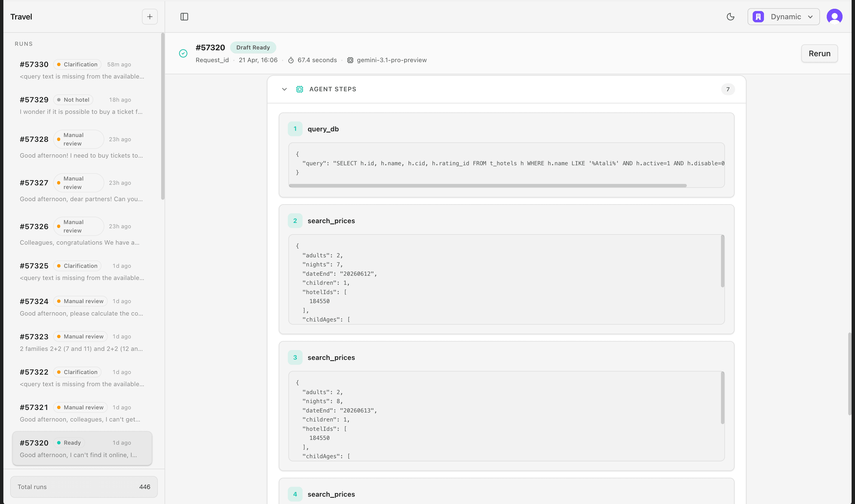Image resolution: width=855 pixels, height=504 pixels.
Task: Expand the step 1 query_db badge
Action: pos(295,129)
